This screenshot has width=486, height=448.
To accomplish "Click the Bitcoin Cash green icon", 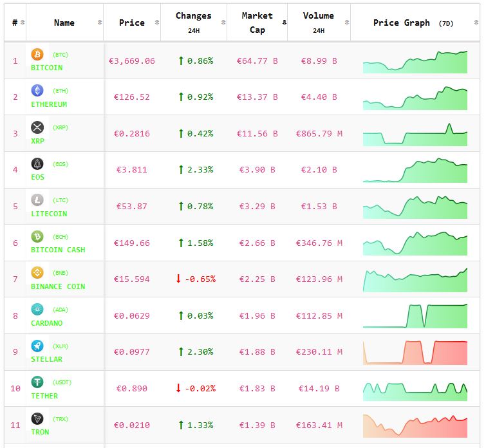I will click(37, 236).
